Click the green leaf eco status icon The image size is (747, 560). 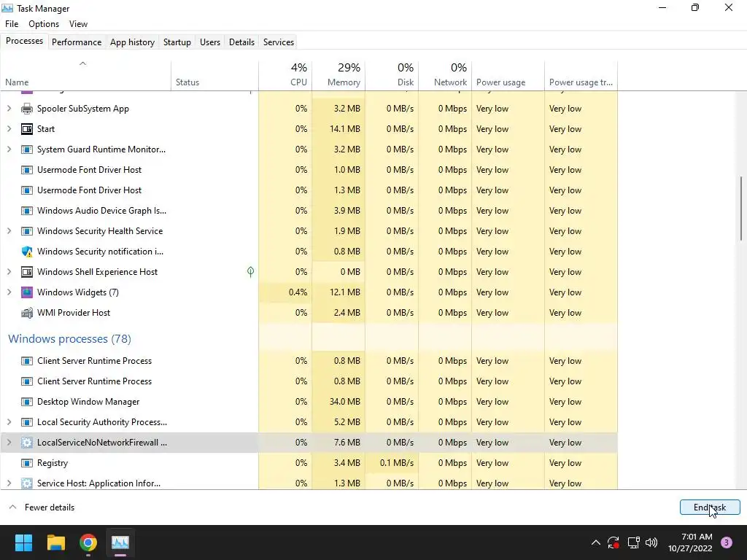[251, 272]
